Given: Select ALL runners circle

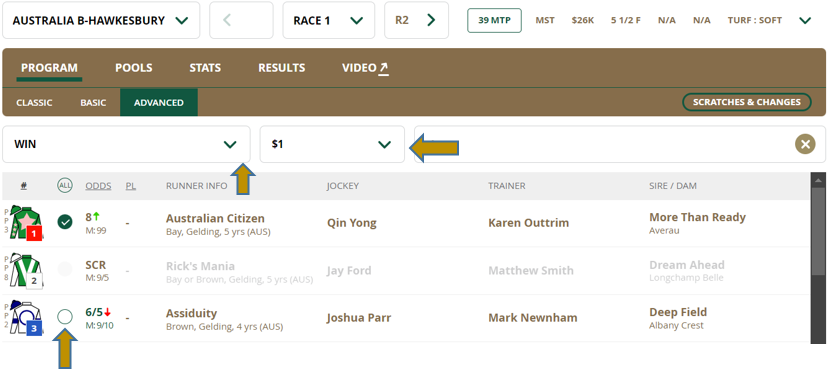Looking at the screenshot, I should [x=65, y=186].
